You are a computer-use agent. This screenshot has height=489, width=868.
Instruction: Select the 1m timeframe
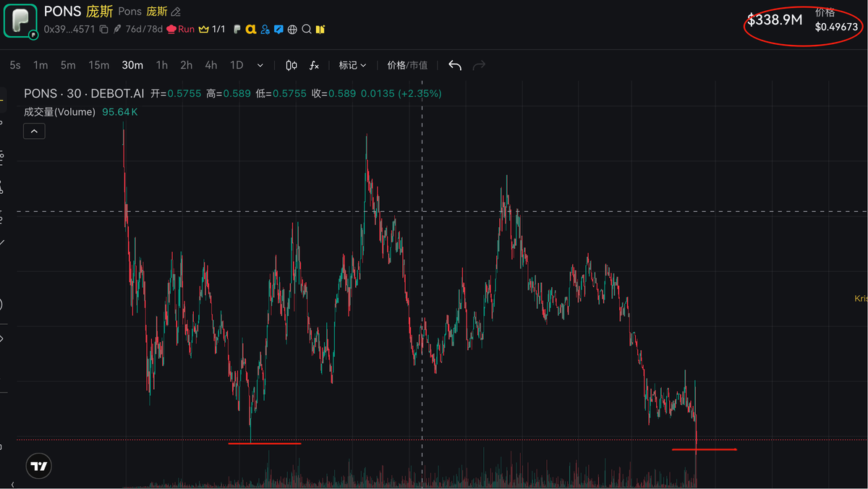click(x=41, y=65)
